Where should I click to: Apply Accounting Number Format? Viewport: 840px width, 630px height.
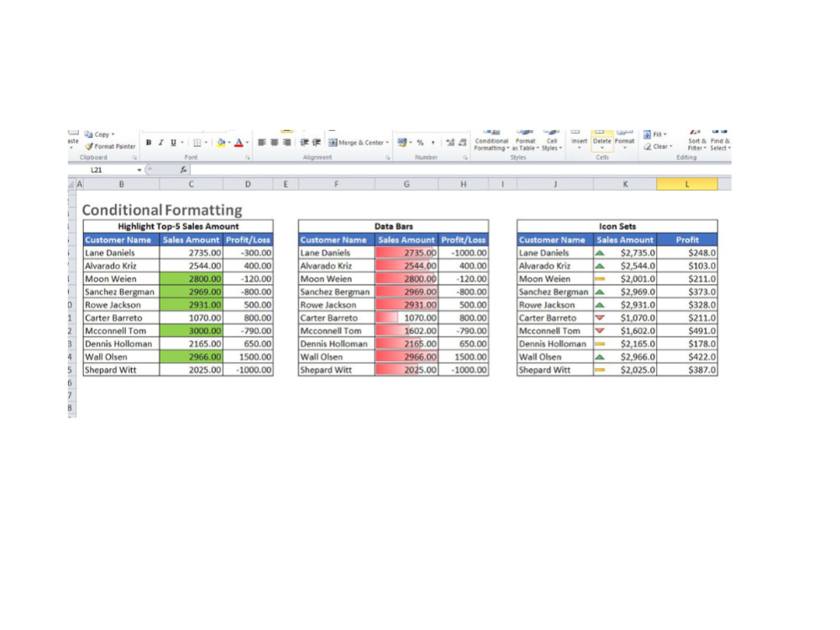tap(402, 143)
